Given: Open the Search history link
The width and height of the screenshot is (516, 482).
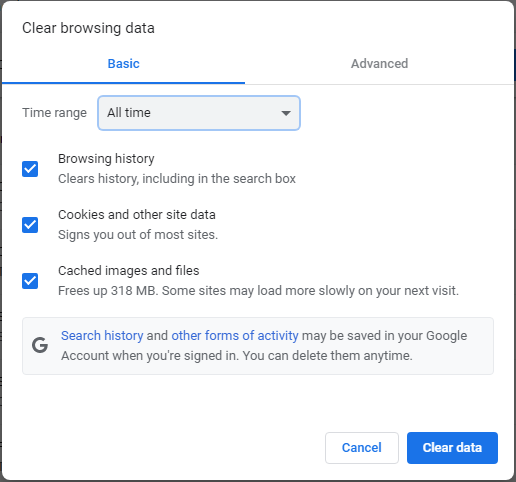Looking at the screenshot, I should [102, 336].
